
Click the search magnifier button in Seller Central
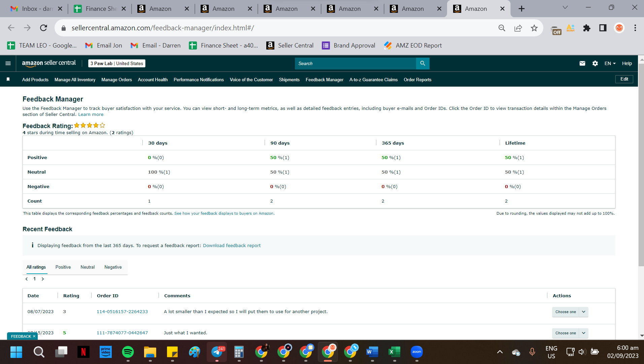[x=422, y=63]
